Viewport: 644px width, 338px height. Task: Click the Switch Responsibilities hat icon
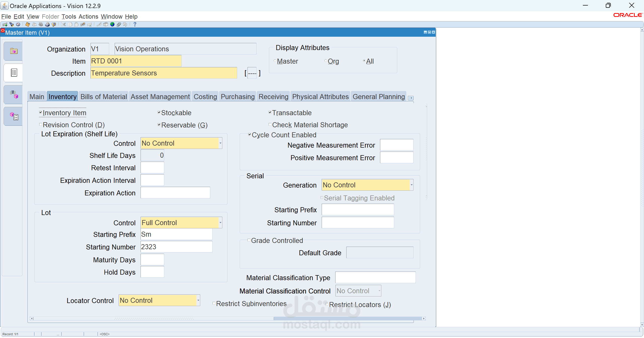[x=41, y=24]
